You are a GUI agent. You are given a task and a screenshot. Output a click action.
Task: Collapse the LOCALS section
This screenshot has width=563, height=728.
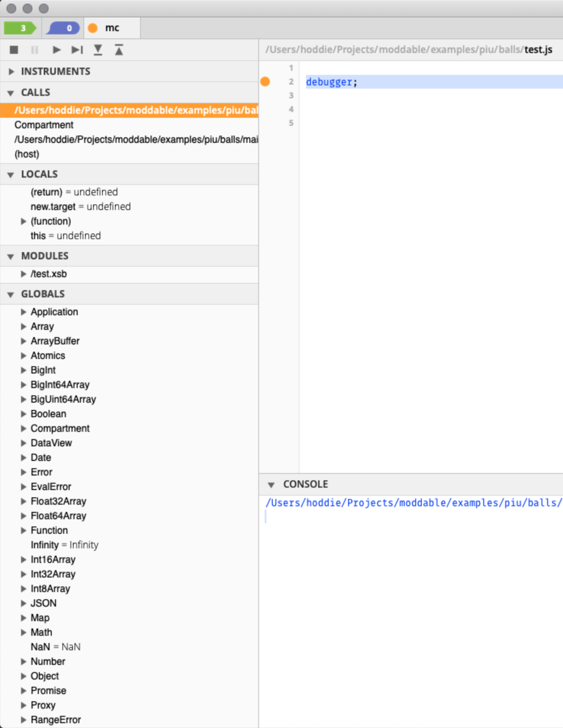click(x=11, y=175)
